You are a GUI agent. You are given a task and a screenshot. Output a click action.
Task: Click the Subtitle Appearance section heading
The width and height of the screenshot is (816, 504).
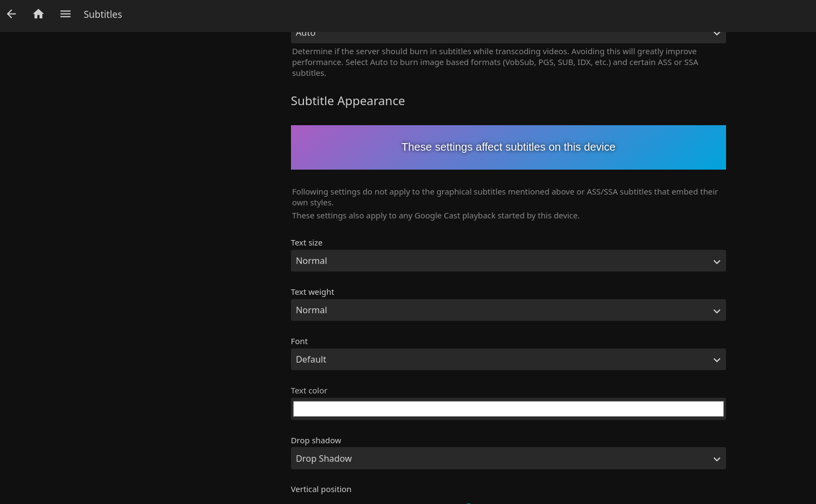(x=347, y=101)
